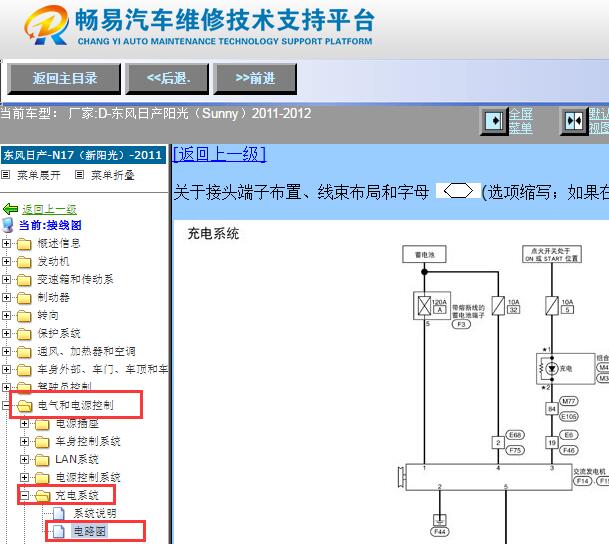The image size is (609, 544).
Task: Click the 返回主目录 button
Action: tap(64, 79)
